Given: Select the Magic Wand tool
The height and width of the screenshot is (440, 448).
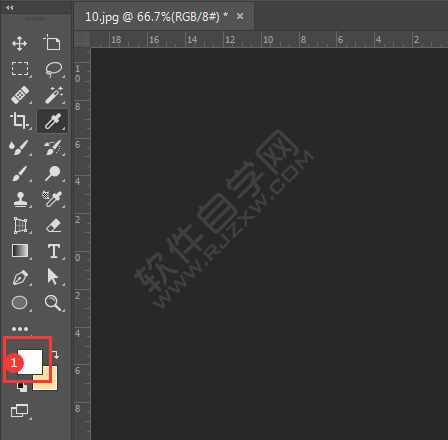Looking at the screenshot, I should pos(53,95).
